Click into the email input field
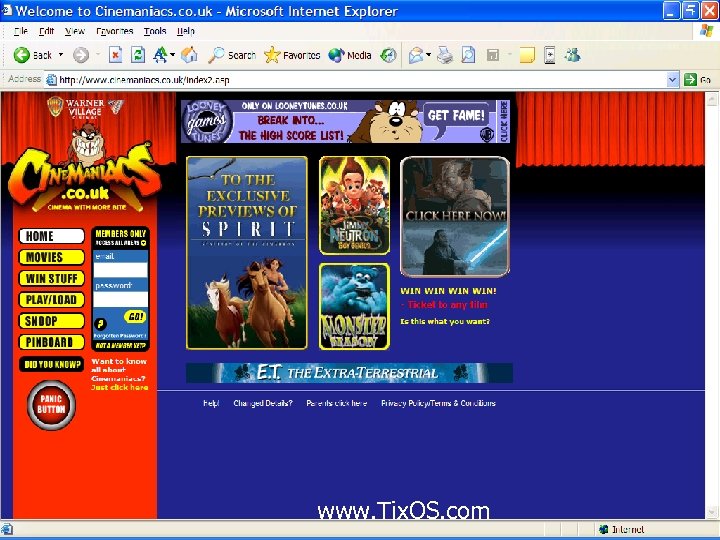Viewport: 720px width, 540px height. coord(121,270)
